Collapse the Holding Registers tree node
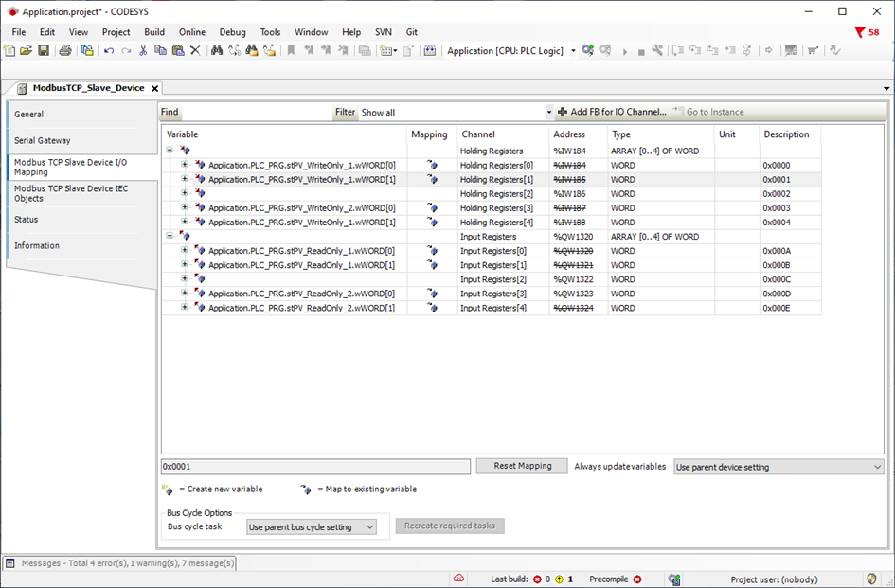The width and height of the screenshot is (895, 588). (170, 151)
